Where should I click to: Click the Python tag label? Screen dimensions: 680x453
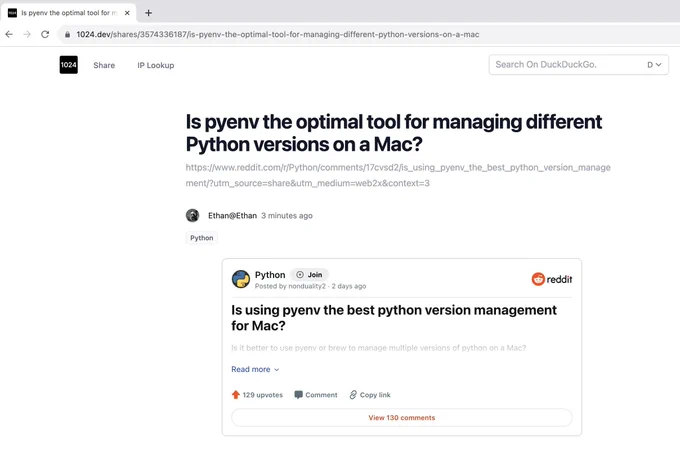tap(202, 238)
